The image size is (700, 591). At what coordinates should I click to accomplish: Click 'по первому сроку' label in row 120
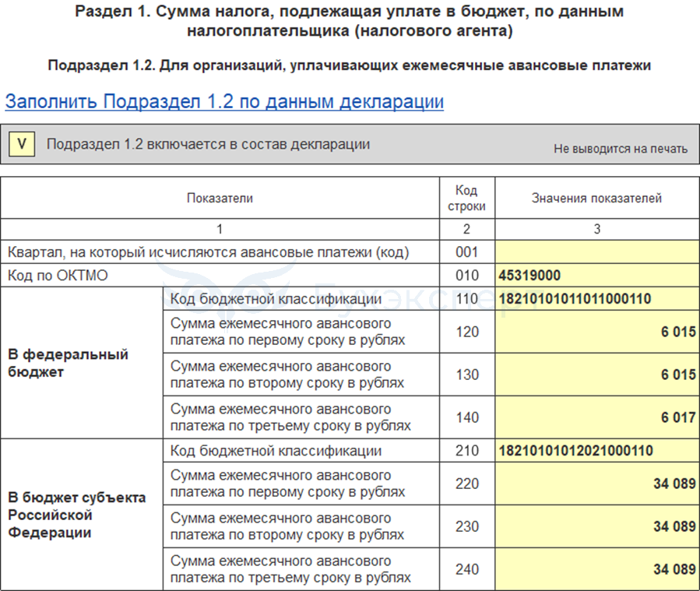coord(287,332)
